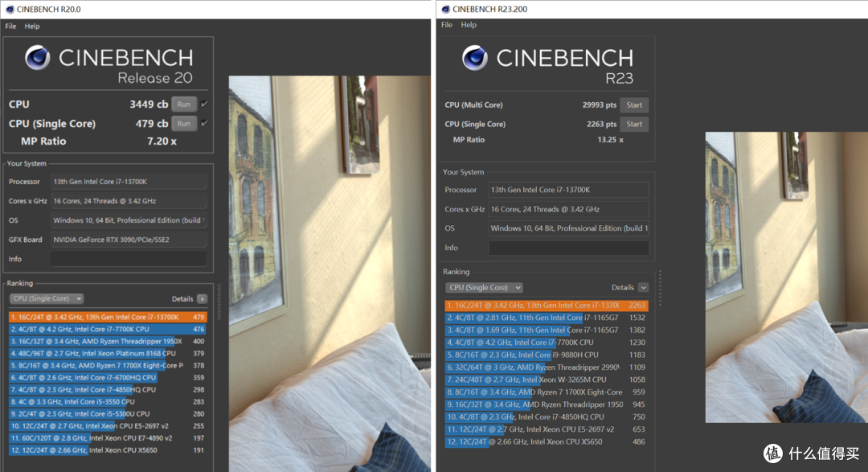Screen dimensions: 868x472
Task: Select R23 ranking row i7-4850HQ 750
Action: pyautogui.click(x=547, y=417)
